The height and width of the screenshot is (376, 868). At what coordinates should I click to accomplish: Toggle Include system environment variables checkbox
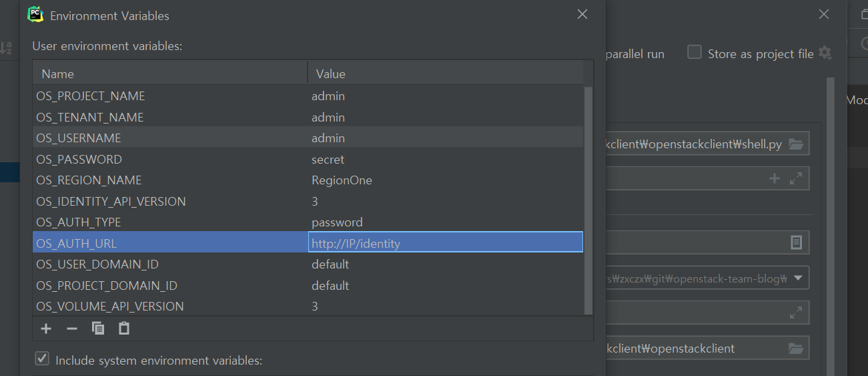click(x=42, y=359)
